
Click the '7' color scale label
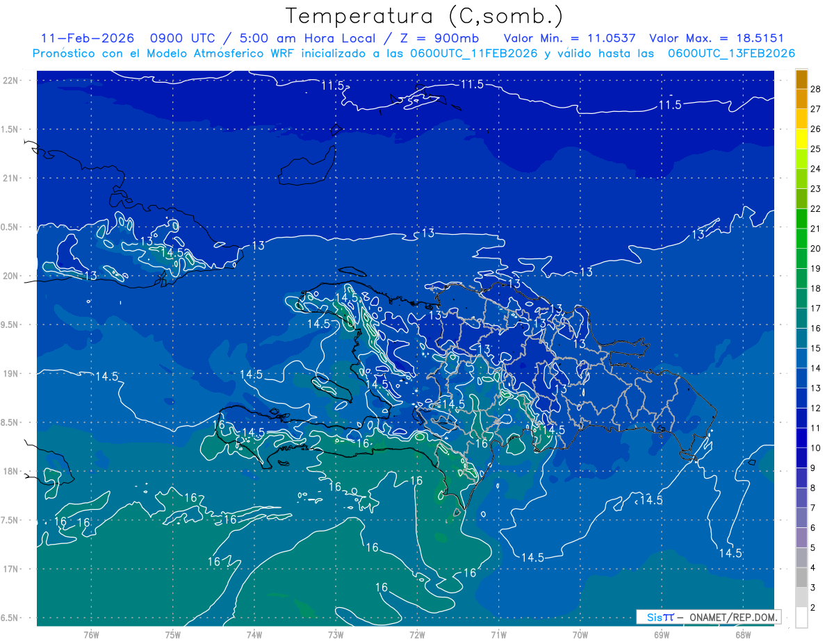(x=813, y=508)
